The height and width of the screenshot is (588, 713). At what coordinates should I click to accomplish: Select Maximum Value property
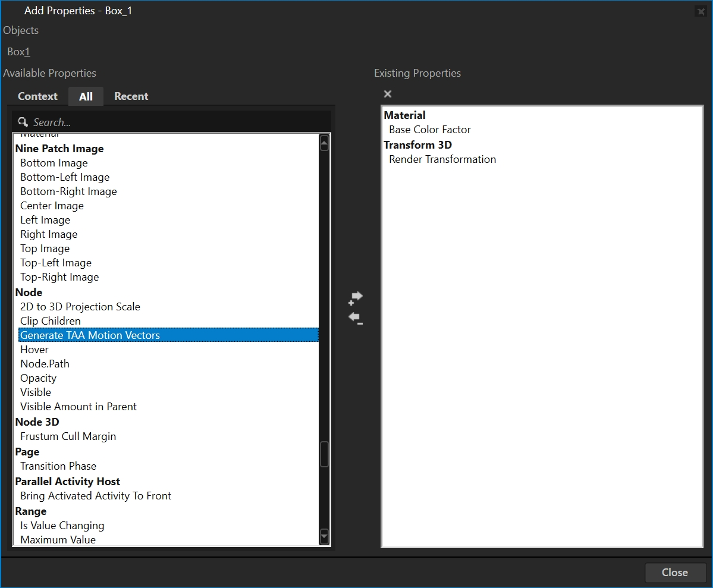(x=58, y=540)
